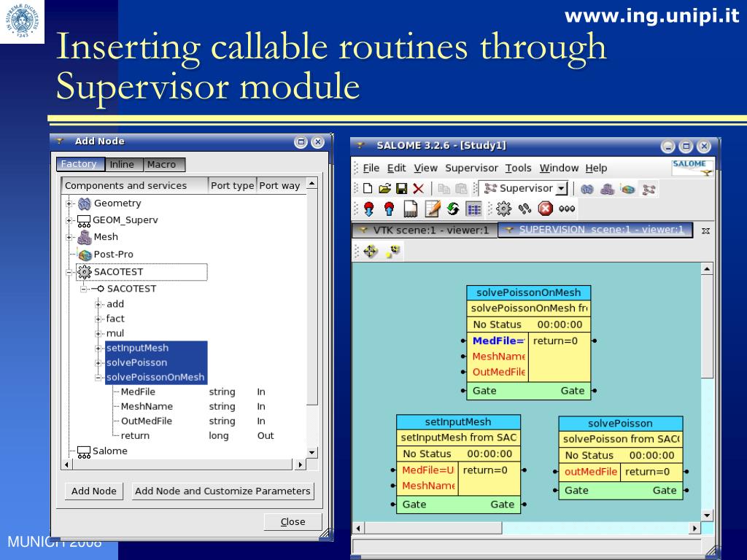Screen dimensions: 747x560
Task: Click the export dataflow icon with up arrow
Action: pyautogui.click(x=390, y=209)
